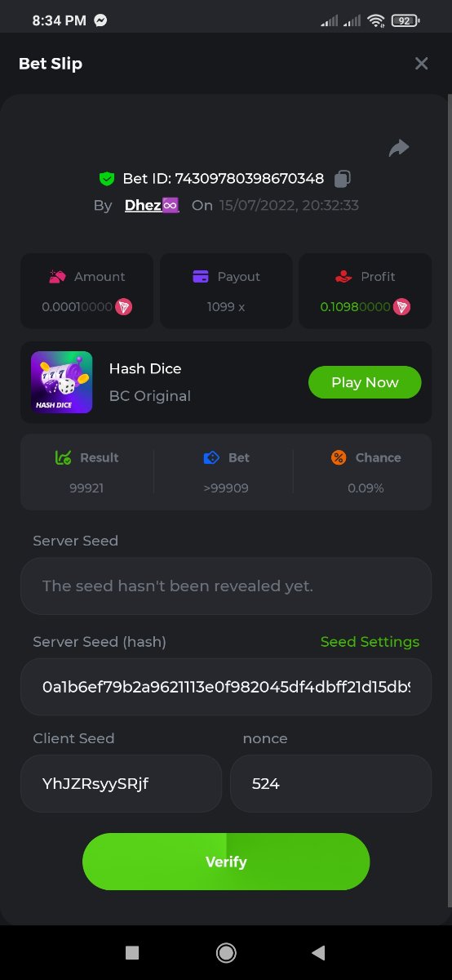Screen dimensions: 452x980
Task: Open the Dhez user profile link
Action: [152, 205]
